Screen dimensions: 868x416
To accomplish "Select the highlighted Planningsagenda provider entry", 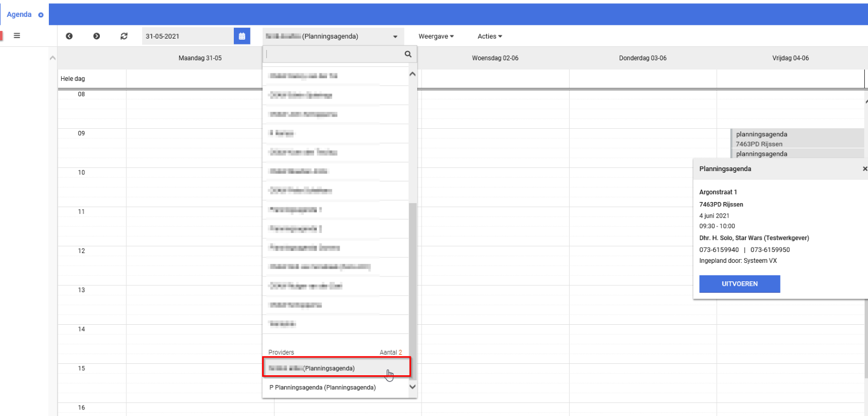I will [336, 368].
